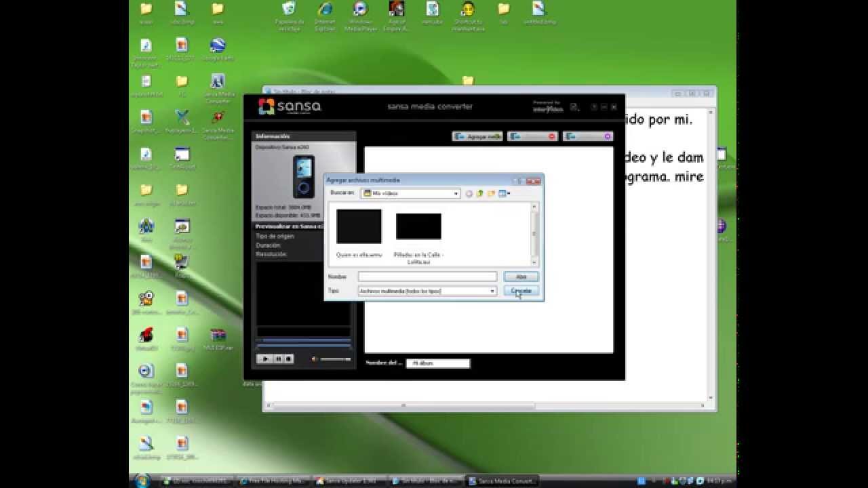Click the file list vertical scrollbar
The height and width of the screenshot is (488, 868).
coord(534,234)
